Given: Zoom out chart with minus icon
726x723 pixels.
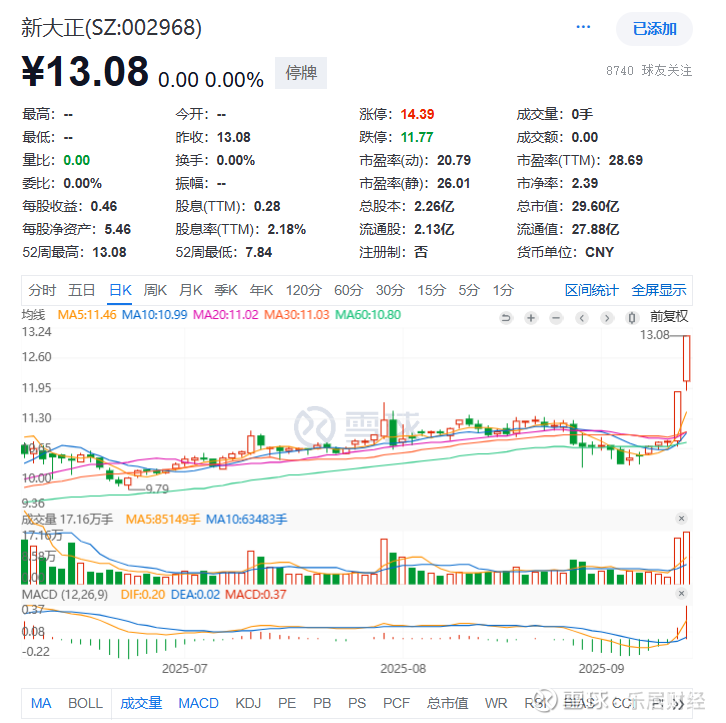Looking at the screenshot, I should click(x=556, y=318).
